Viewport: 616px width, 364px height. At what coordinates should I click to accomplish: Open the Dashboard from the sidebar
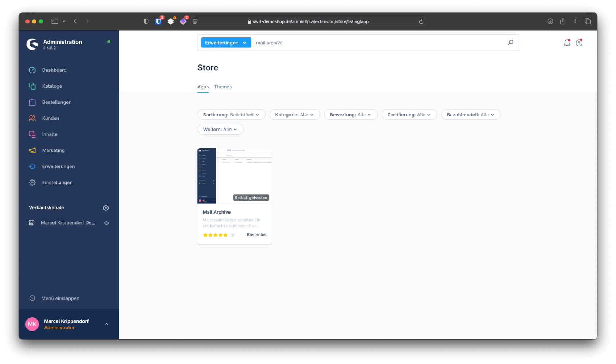pyautogui.click(x=54, y=70)
